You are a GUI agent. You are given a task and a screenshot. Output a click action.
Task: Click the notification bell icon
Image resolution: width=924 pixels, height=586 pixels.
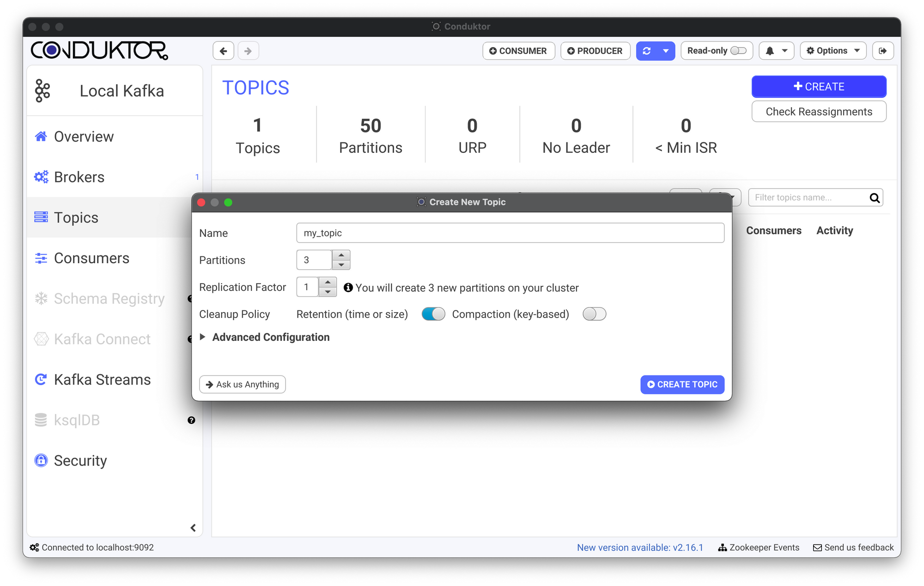click(x=770, y=51)
